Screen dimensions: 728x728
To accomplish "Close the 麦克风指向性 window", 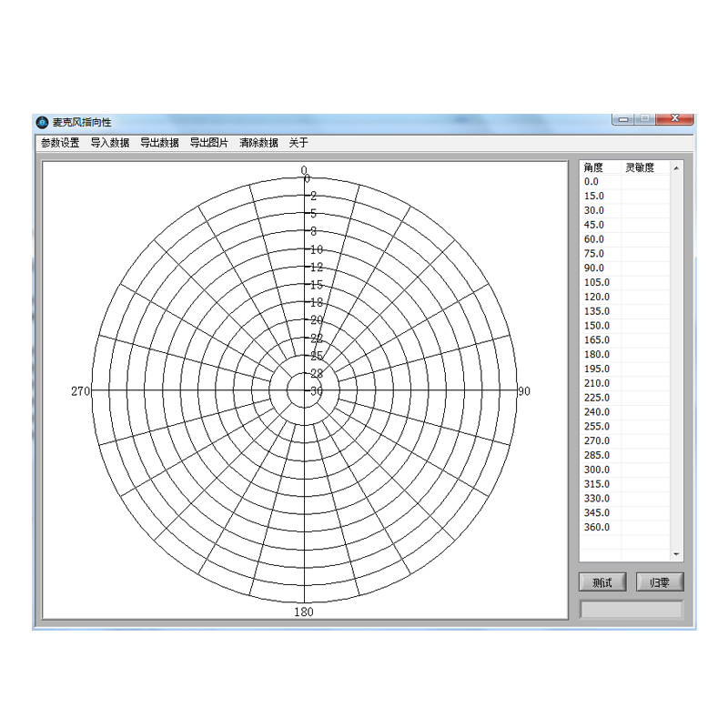I will (674, 119).
